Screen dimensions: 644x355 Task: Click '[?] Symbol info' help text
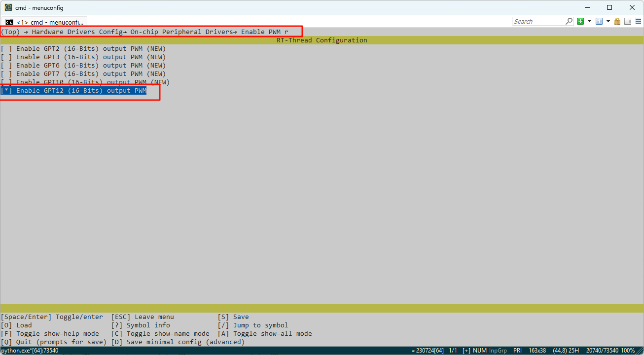pyautogui.click(x=141, y=325)
